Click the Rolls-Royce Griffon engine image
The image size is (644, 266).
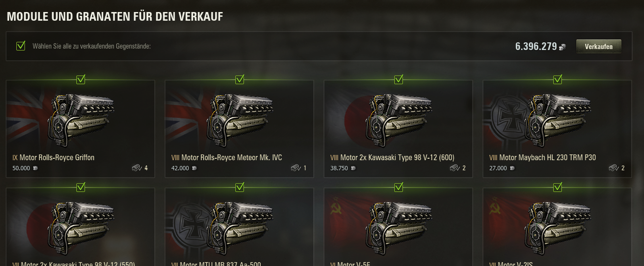point(81,120)
